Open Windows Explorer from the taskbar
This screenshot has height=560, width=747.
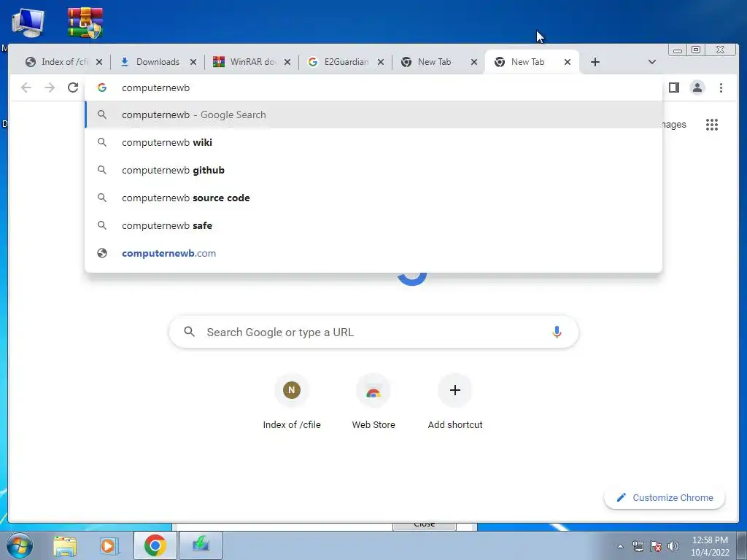click(65, 545)
